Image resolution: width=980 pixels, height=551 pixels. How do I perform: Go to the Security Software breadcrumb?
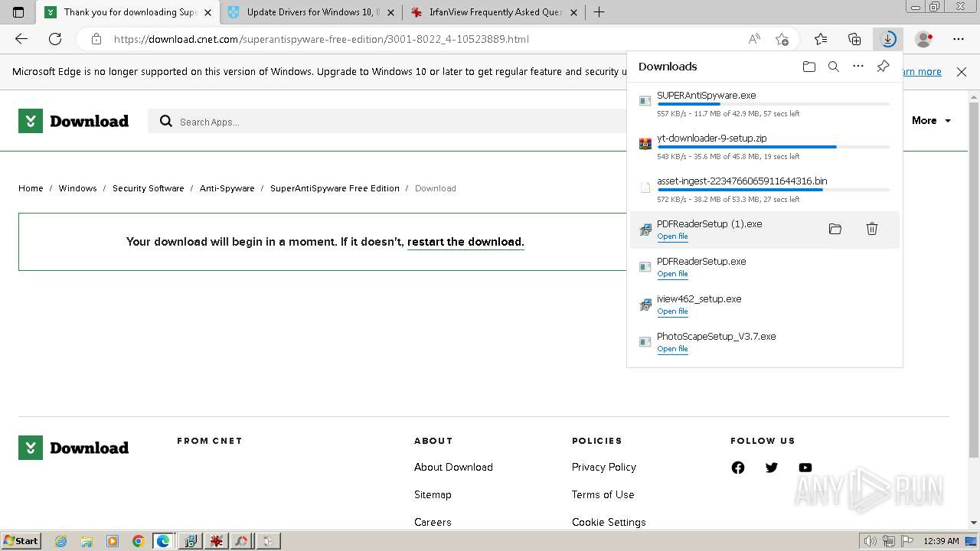(x=148, y=188)
